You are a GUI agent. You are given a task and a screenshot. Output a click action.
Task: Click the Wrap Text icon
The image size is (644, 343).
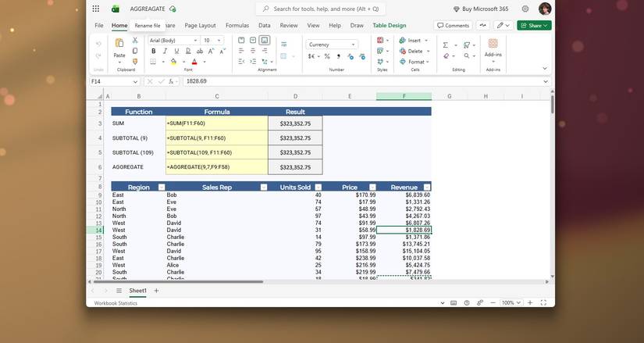pos(284,45)
